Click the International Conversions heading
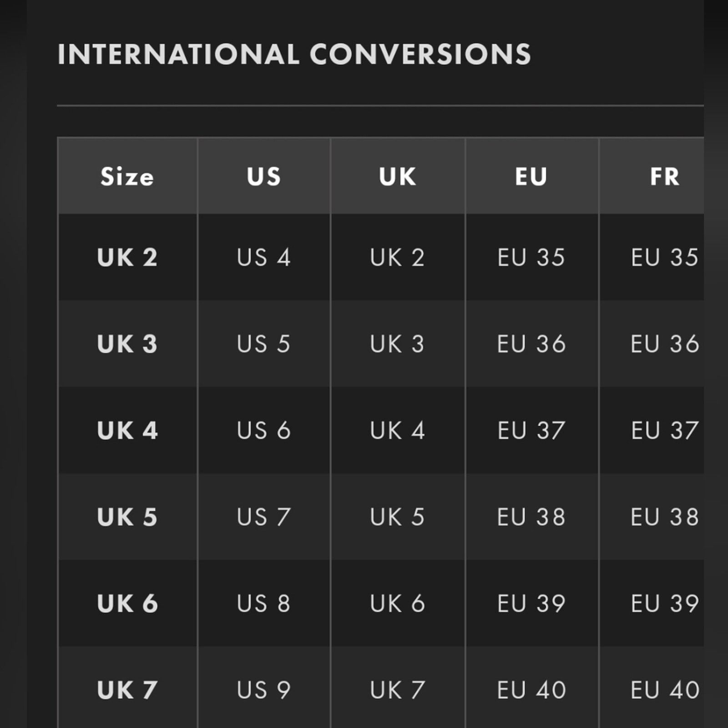This screenshot has height=728, width=728. tap(294, 54)
